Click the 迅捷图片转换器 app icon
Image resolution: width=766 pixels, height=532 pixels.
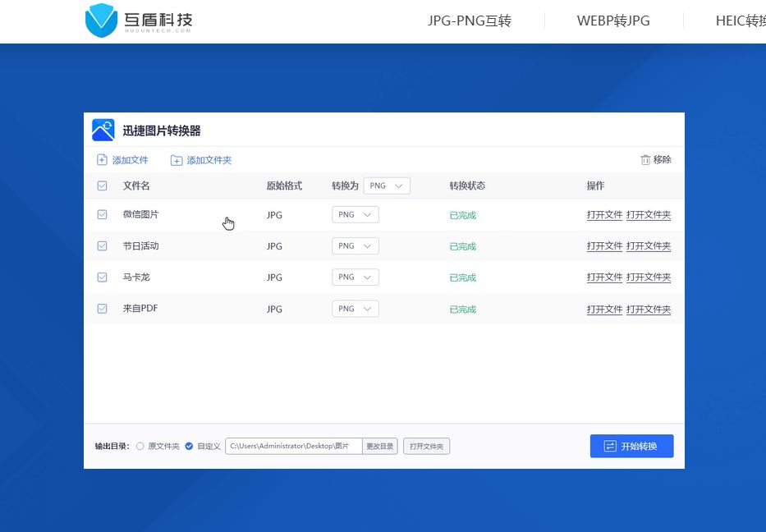pyautogui.click(x=103, y=130)
